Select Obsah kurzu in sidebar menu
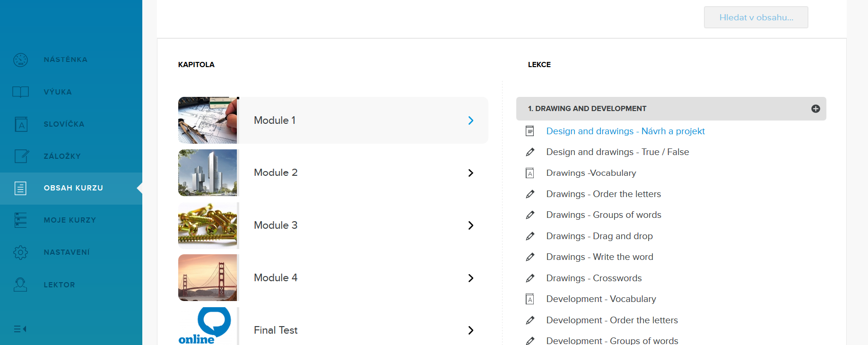Screen dimensions: 868x345 point(73,188)
